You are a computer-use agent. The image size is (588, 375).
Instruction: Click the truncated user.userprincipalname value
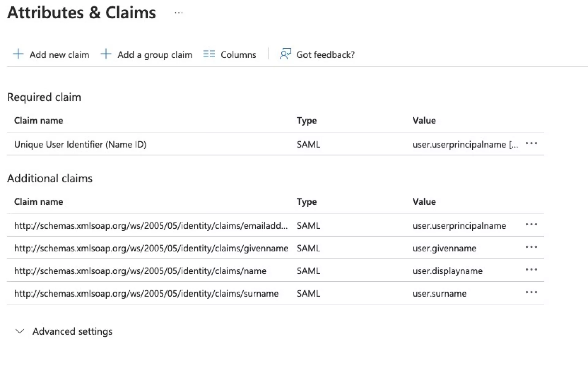(x=465, y=144)
